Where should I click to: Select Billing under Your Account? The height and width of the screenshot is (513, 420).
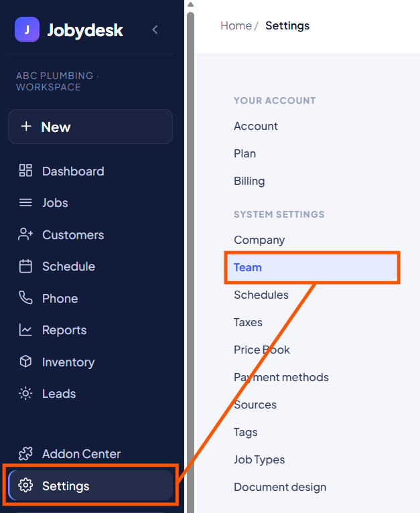[x=249, y=181]
